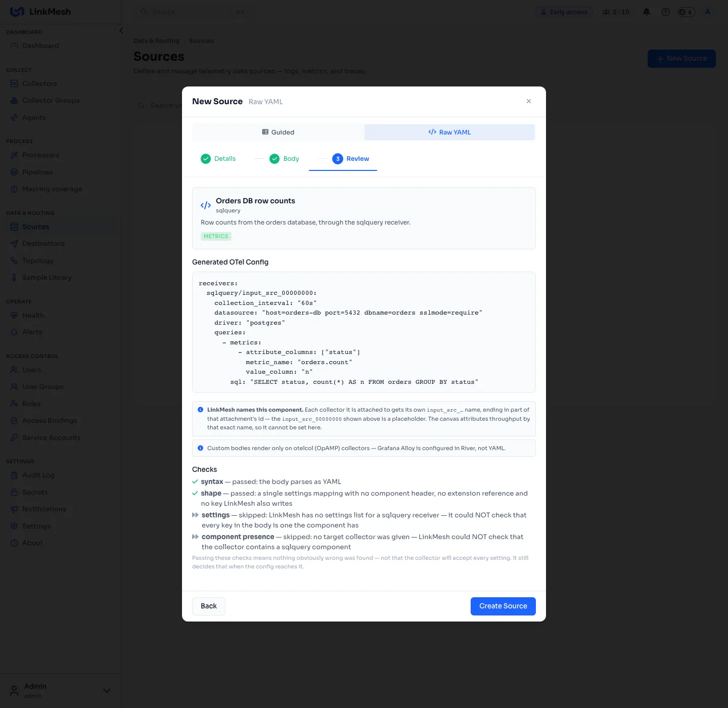Click the LinkMesh logo icon

point(17,12)
